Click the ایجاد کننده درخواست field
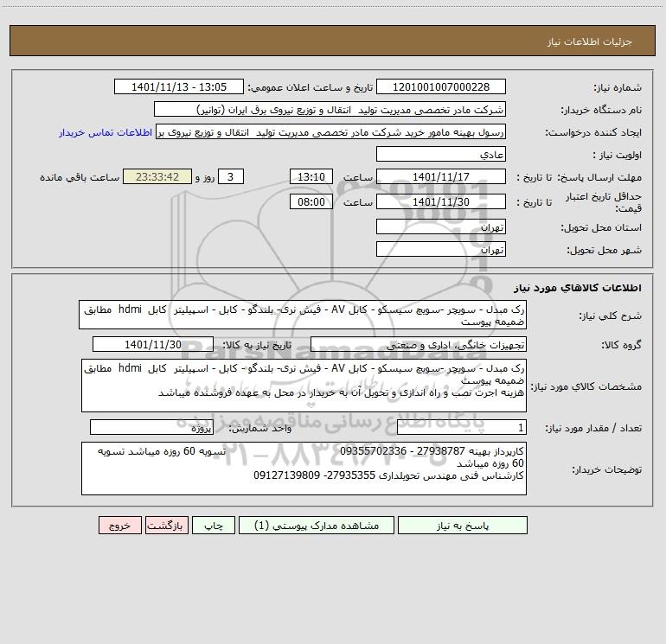The height and width of the screenshot is (644, 666). click(330, 131)
